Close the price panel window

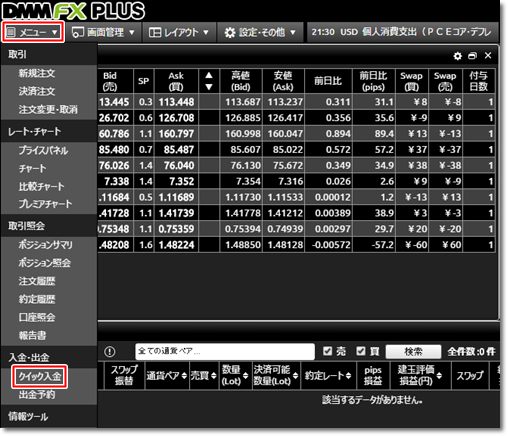[x=488, y=55]
